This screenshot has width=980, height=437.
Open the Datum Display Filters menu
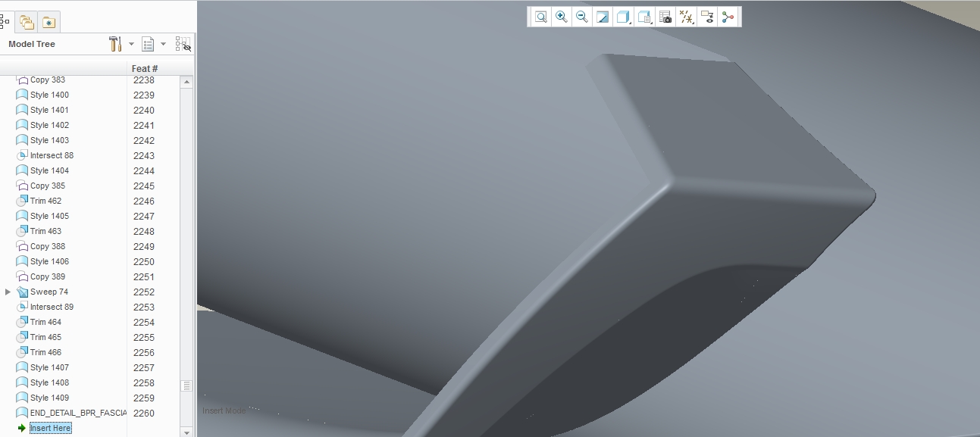[687, 17]
